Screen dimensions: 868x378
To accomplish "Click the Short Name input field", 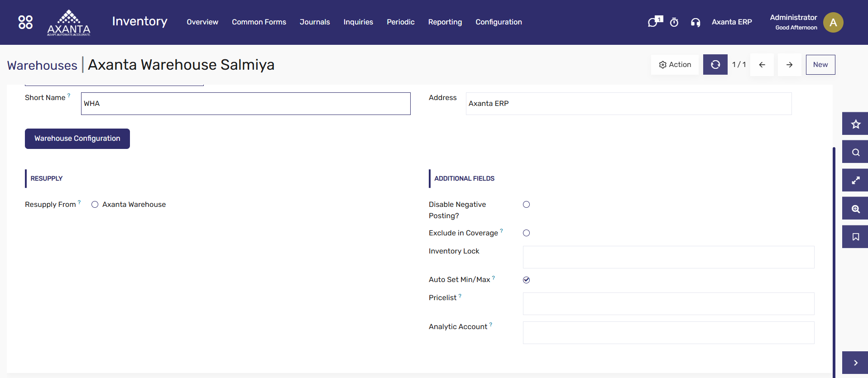I will (x=246, y=104).
